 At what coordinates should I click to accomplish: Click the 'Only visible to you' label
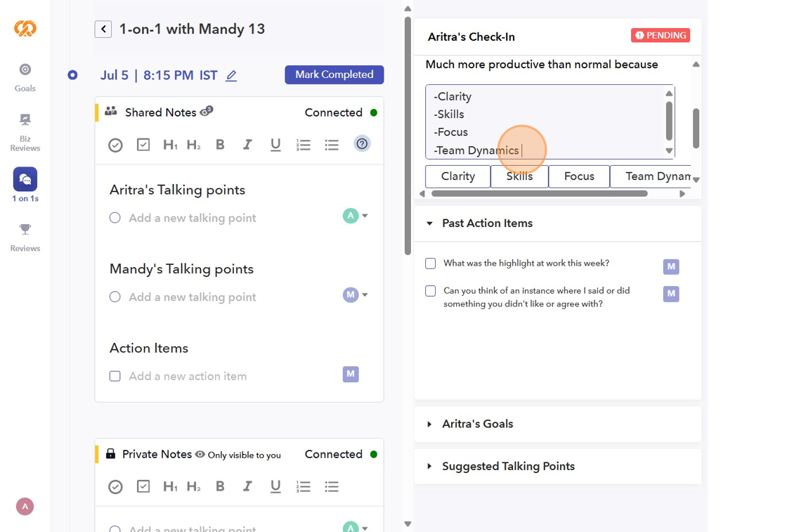245,455
